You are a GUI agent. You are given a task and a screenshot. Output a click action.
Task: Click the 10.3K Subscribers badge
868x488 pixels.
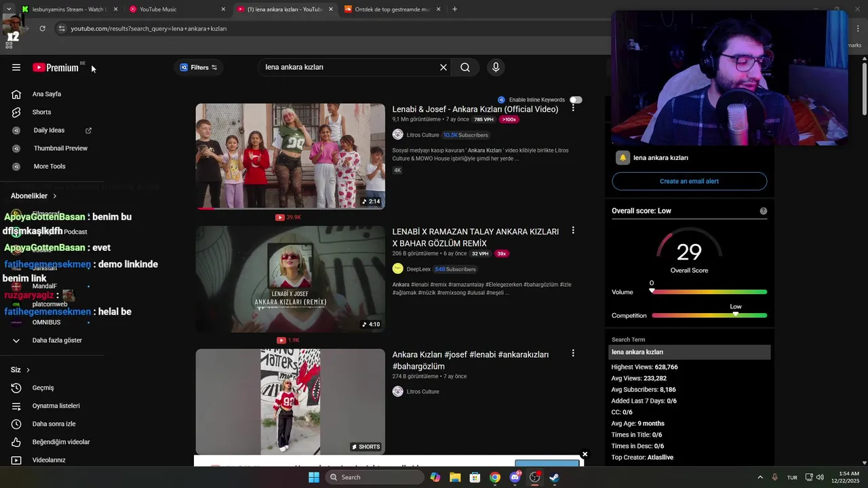pyautogui.click(x=465, y=135)
